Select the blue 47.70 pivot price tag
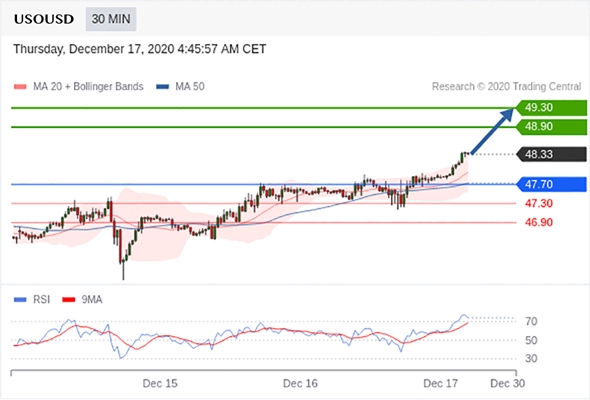This screenshot has width=590, height=400. 551,184
